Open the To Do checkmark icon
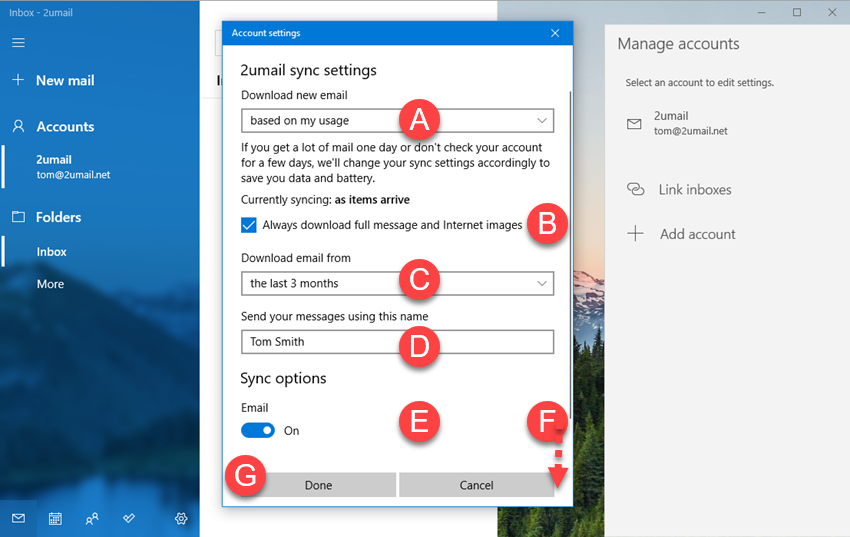Screen dimensions: 850x537 coord(128,519)
